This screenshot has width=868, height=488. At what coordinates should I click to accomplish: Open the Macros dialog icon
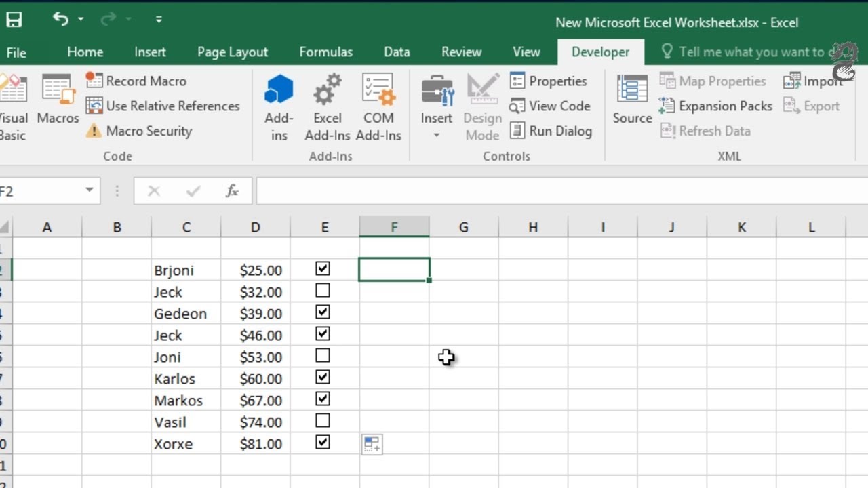pyautogui.click(x=58, y=89)
